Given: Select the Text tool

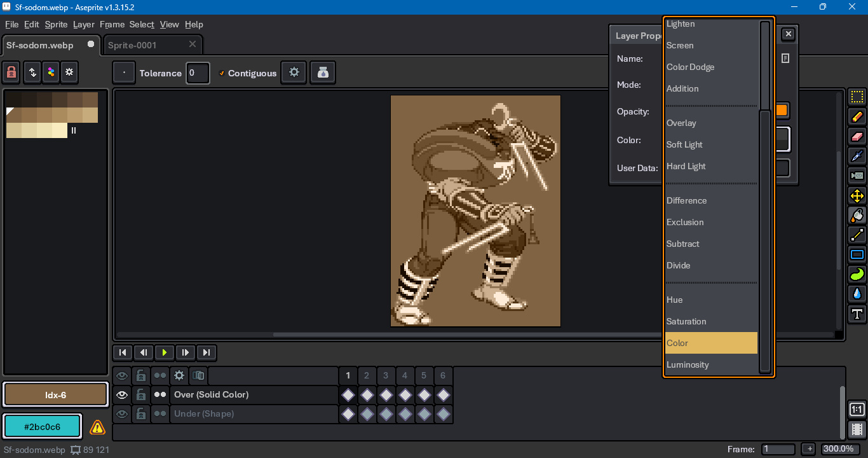Looking at the screenshot, I should tap(857, 314).
